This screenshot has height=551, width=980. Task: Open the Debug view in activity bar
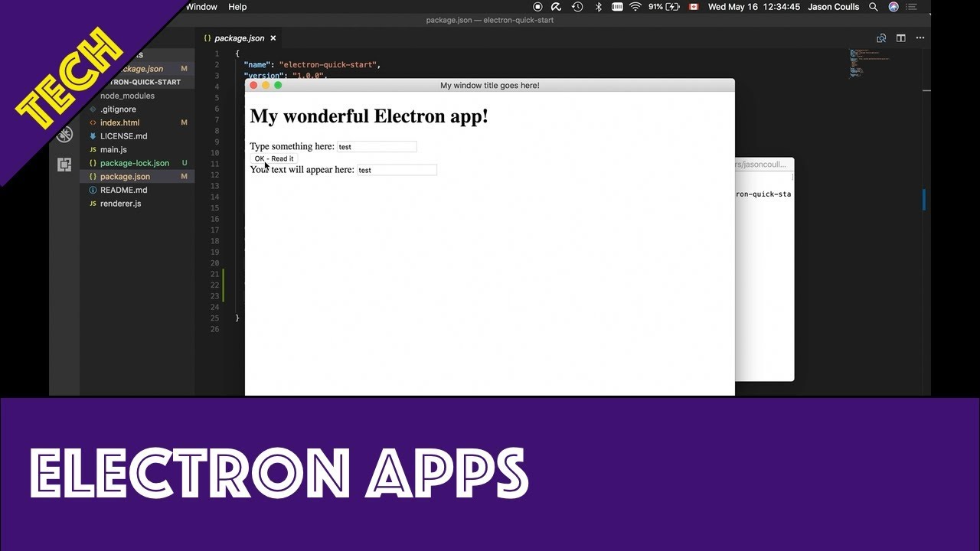pyautogui.click(x=64, y=135)
